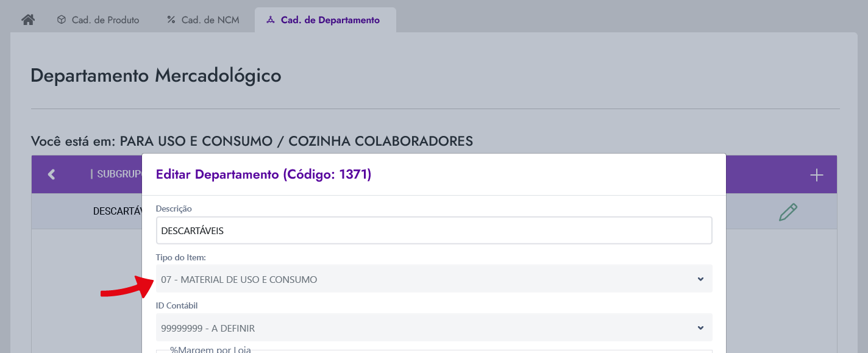Click the cube icon for Cad. de Produto

tap(61, 20)
